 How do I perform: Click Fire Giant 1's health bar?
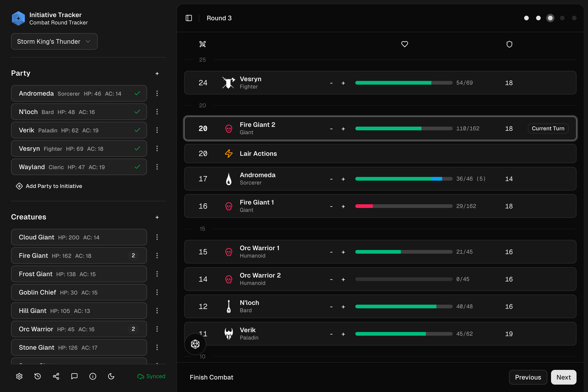tap(404, 206)
